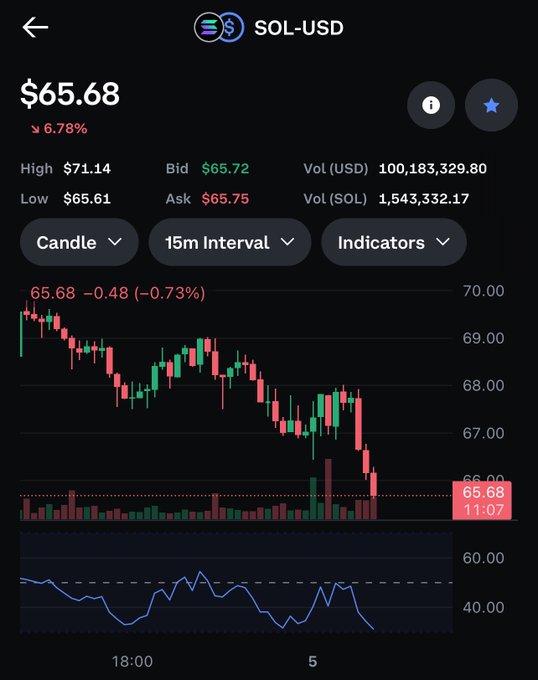Viewport: 538px width, 680px height.
Task: Tap the Low value $65.61
Action: point(87,199)
